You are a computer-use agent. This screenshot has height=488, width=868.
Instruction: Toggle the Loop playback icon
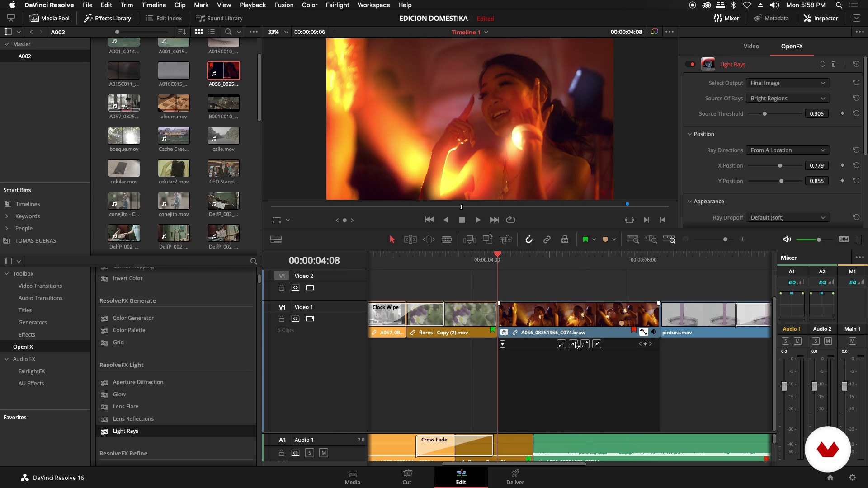point(510,220)
